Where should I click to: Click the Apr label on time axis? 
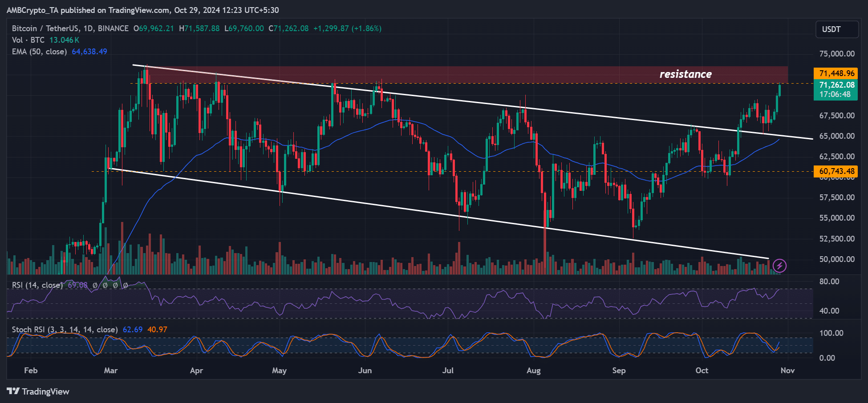(196, 371)
